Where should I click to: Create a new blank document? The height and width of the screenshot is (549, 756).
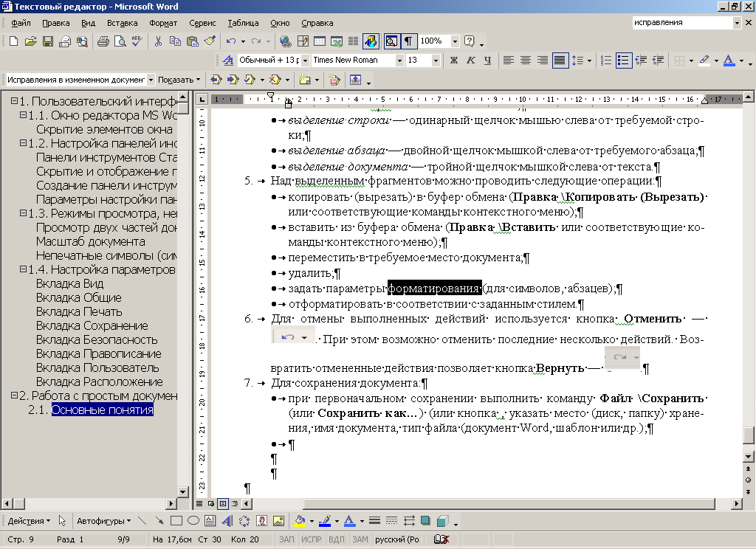[13, 41]
